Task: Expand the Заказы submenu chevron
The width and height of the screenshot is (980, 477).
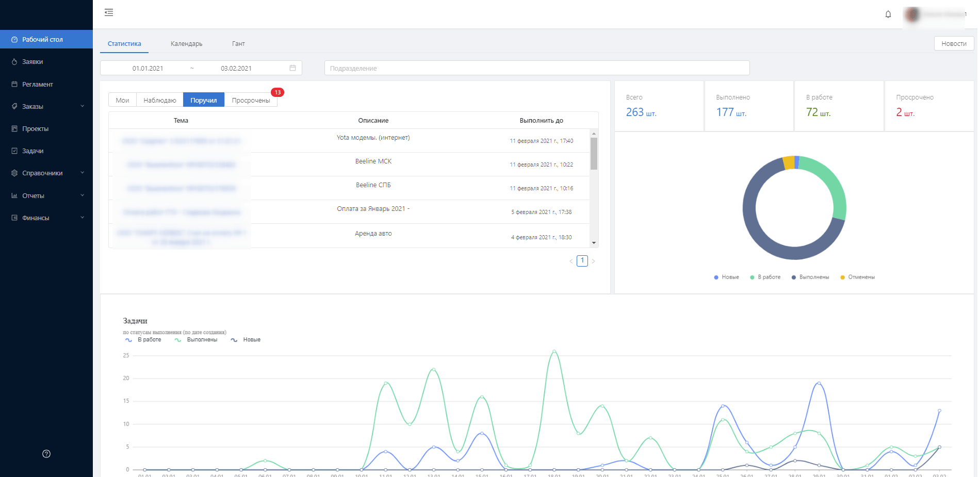Action: pos(83,106)
